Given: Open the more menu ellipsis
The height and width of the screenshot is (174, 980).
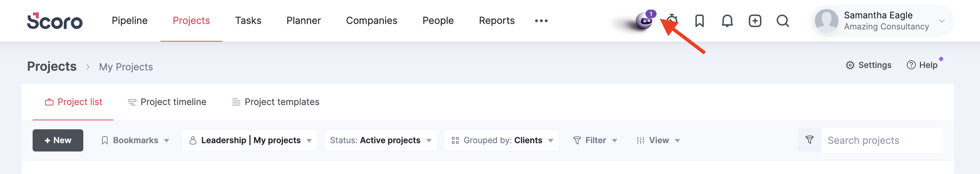Looking at the screenshot, I should 541,21.
